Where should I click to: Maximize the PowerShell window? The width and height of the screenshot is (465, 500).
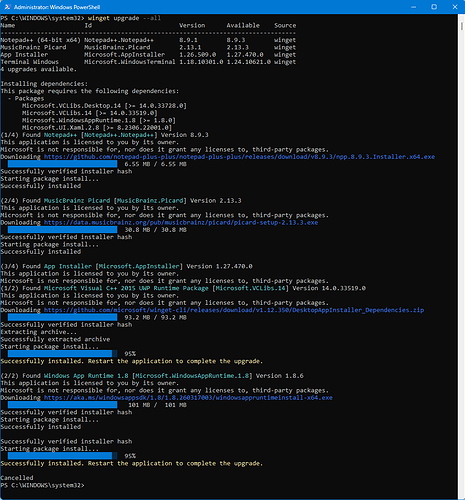click(x=434, y=7)
